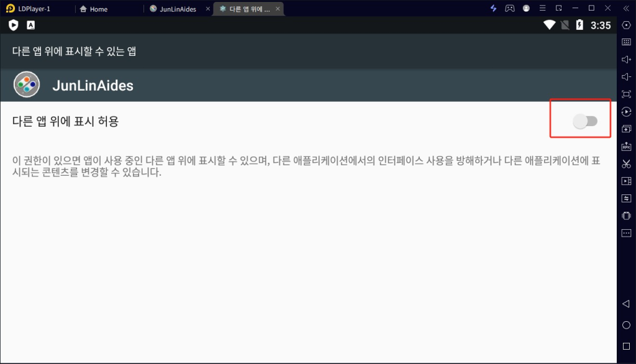
Task: Click the LDPlayer-1 logo icon
Action: click(x=10, y=9)
